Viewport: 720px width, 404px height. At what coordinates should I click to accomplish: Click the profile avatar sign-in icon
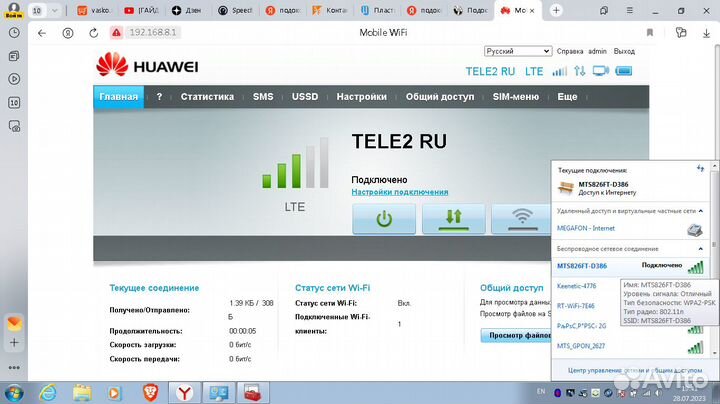(x=14, y=9)
